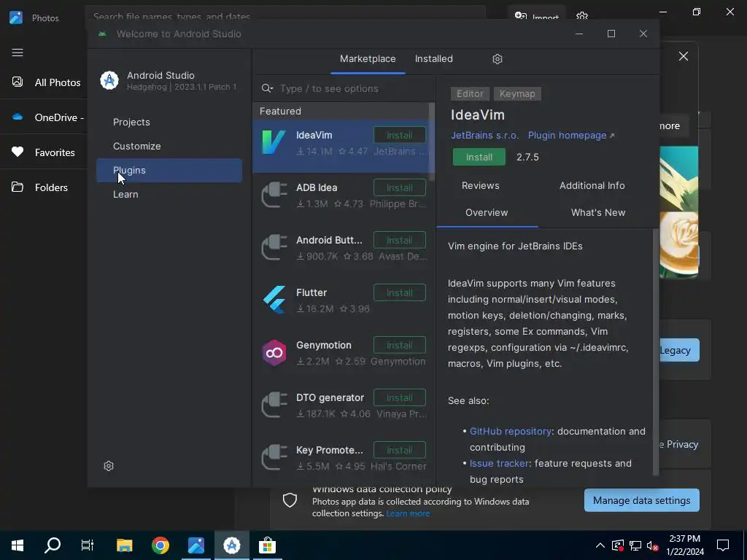The height and width of the screenshot is (560, 747).
Task: Click the Keymap tag
Action: pyautogui.click(x=517, y=94)
